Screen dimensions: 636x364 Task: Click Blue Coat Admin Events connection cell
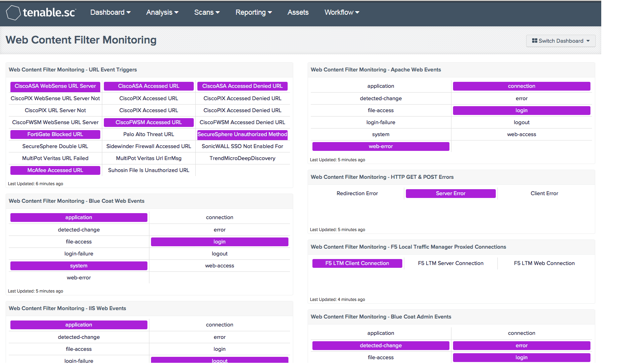(x=521, y=333)
